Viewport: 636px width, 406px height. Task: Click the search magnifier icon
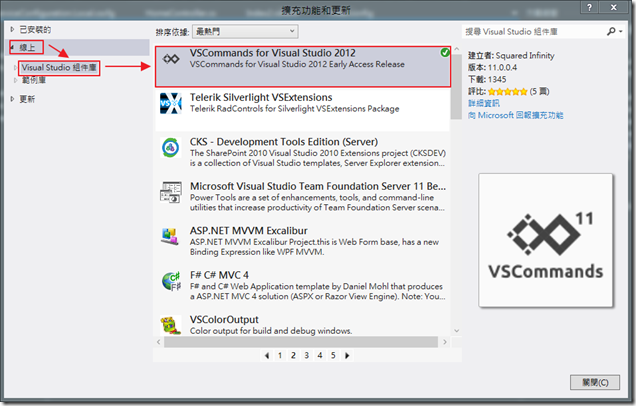[611, 31]
